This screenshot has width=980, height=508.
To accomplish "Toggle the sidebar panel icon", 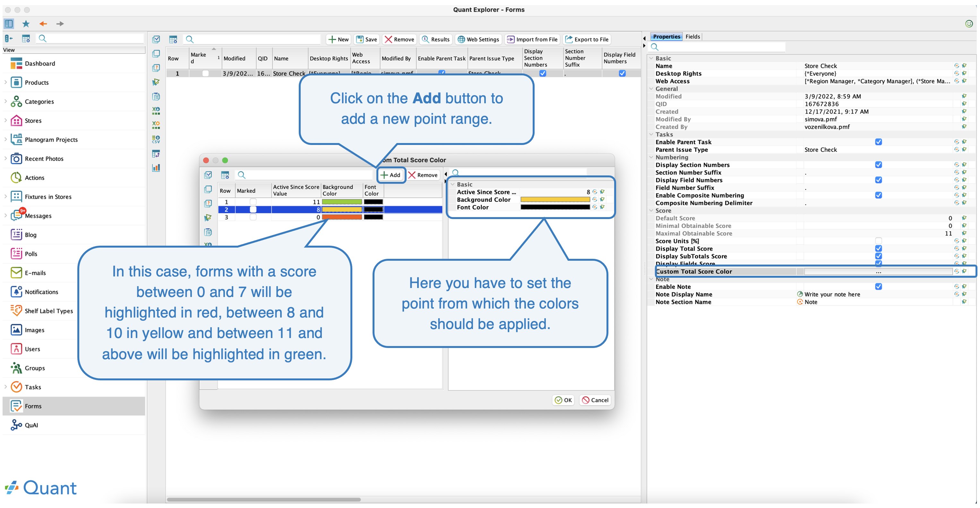I will [9, 24].
